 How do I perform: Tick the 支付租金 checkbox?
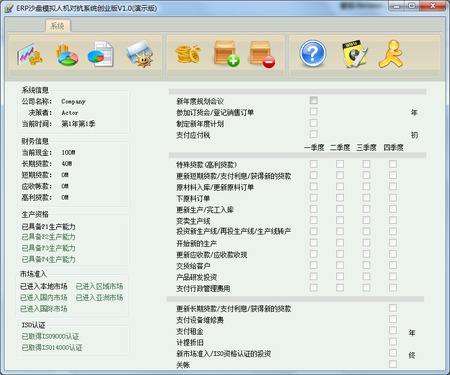[393, 330]
